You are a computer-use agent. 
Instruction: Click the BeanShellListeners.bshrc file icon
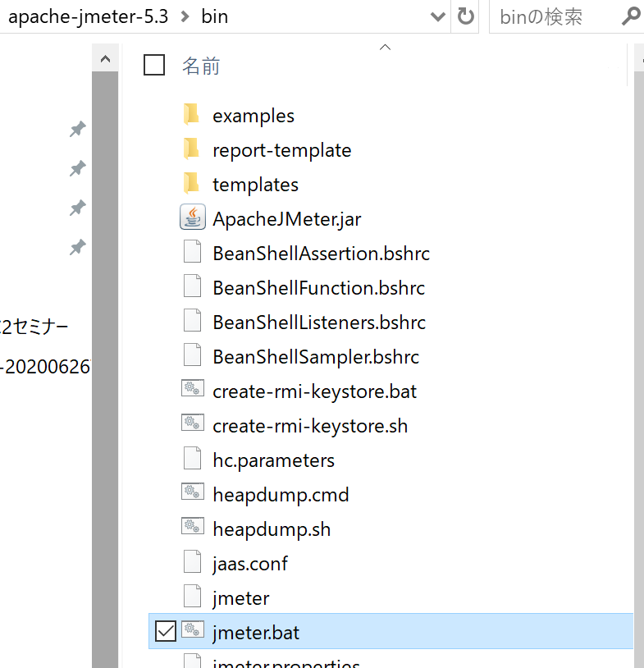pos(193,320)
